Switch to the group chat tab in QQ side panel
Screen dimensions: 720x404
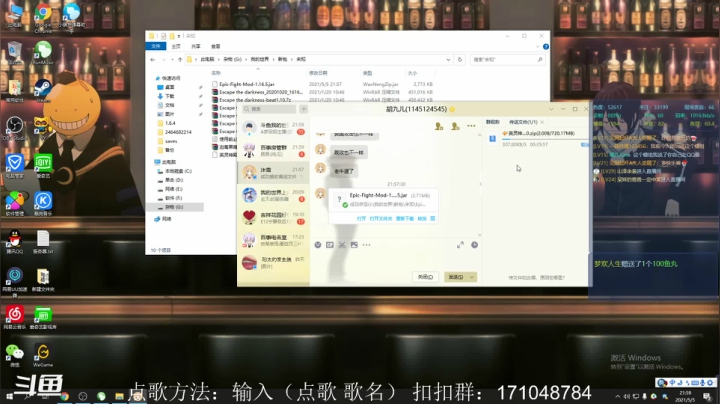tap(493, 122)
